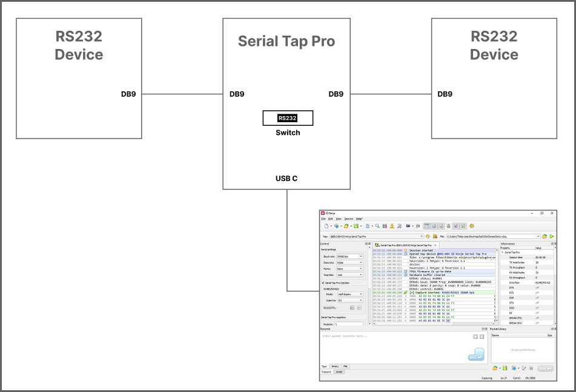Click the refresh tap list icon beside the Tap dropdown
This screenshot has height=392, width=576.
[x=428, y=237]
